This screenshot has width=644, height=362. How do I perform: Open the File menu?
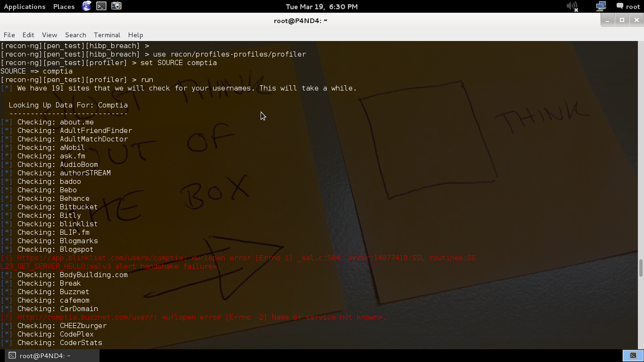click(x=9, y=35)
